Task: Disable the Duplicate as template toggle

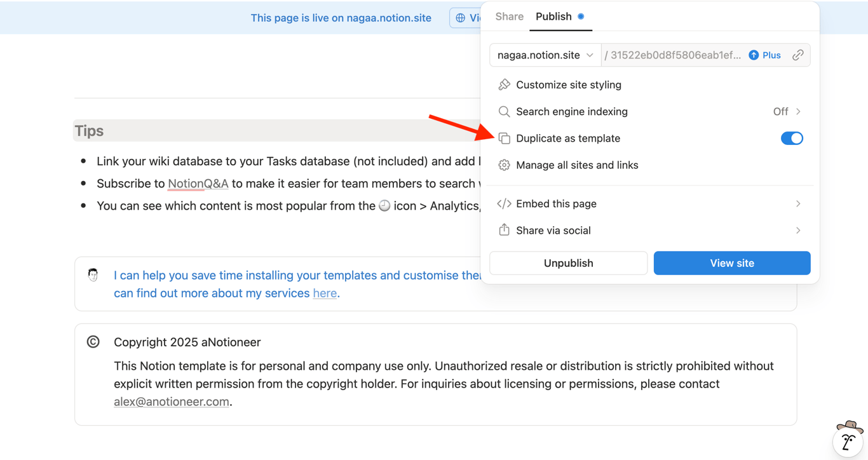Action: (792, 138)
